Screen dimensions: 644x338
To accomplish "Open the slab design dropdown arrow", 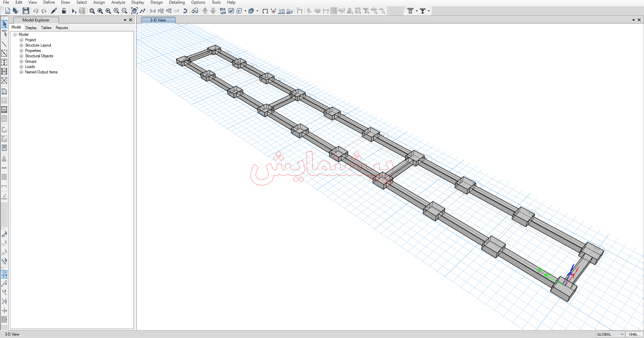I will click(x=417, y=11).
